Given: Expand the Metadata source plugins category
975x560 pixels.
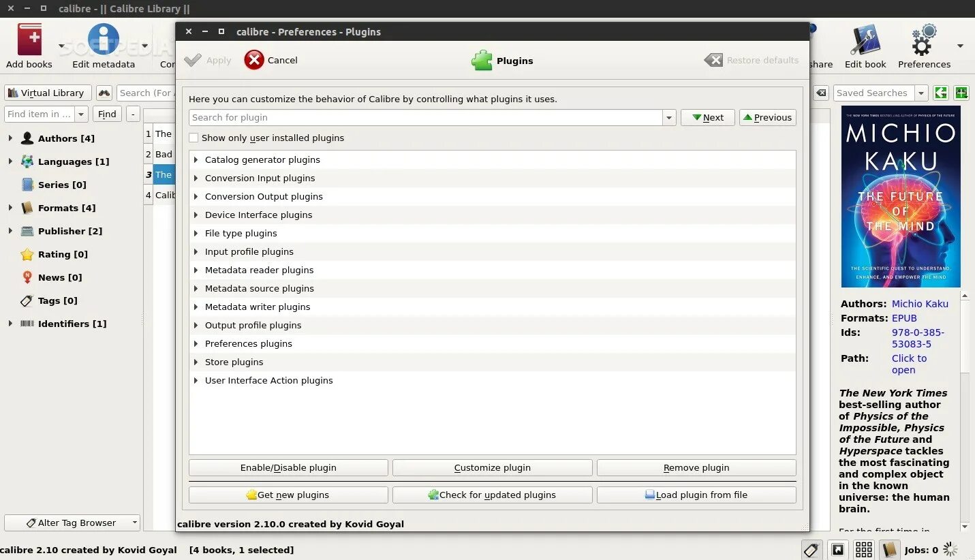Looking at the screenshot, I should pyautogui.click(x=196, y=288).
